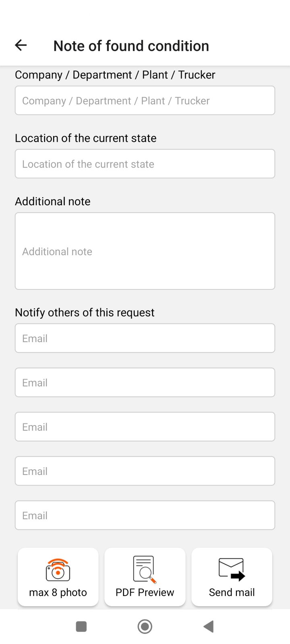Tap the back arrow icon
The width and height of the screenshot is (290, 644).
(x=21, y=45)
